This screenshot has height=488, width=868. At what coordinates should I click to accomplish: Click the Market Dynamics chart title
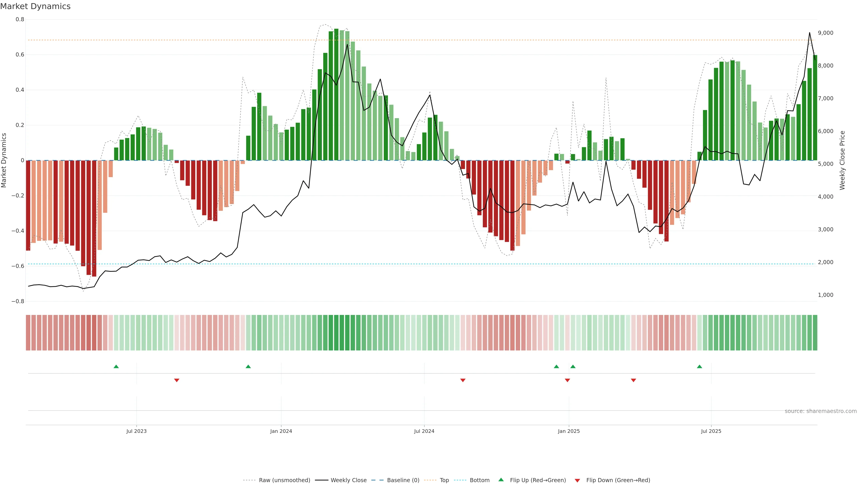click(35, 6)
